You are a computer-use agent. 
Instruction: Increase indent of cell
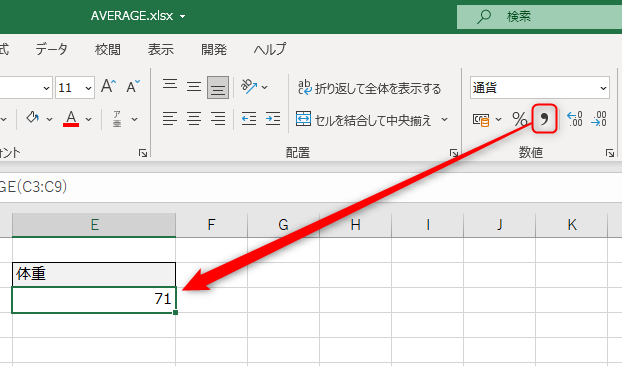click(x=273, y=119)
